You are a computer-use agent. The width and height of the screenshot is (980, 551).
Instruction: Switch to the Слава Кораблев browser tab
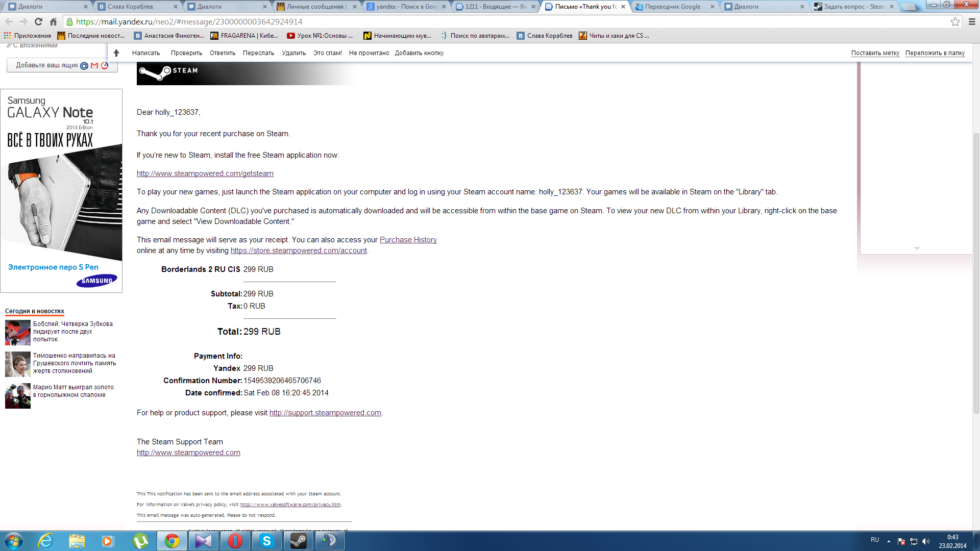(137, 7)
